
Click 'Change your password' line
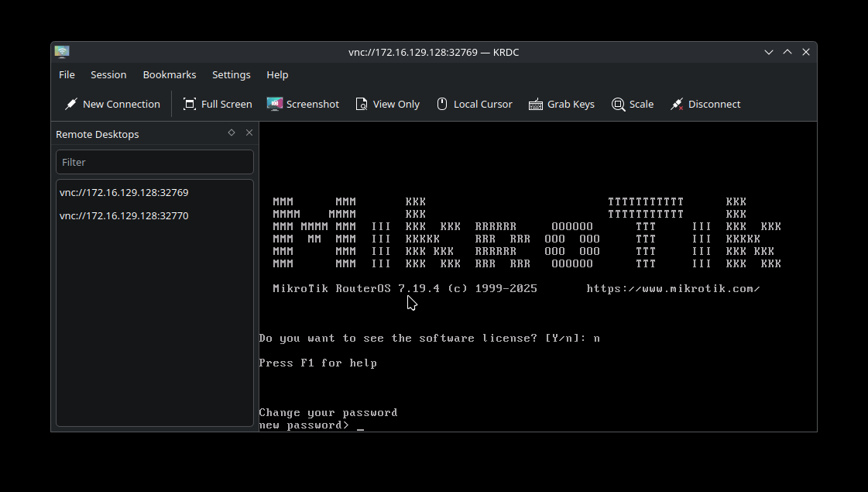pyautogui.click(x=328, y=413)
